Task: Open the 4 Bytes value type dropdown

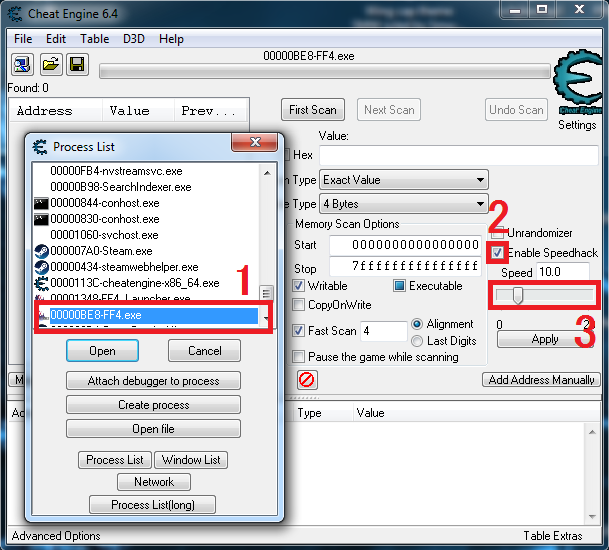Action: (x=404, y=204)
